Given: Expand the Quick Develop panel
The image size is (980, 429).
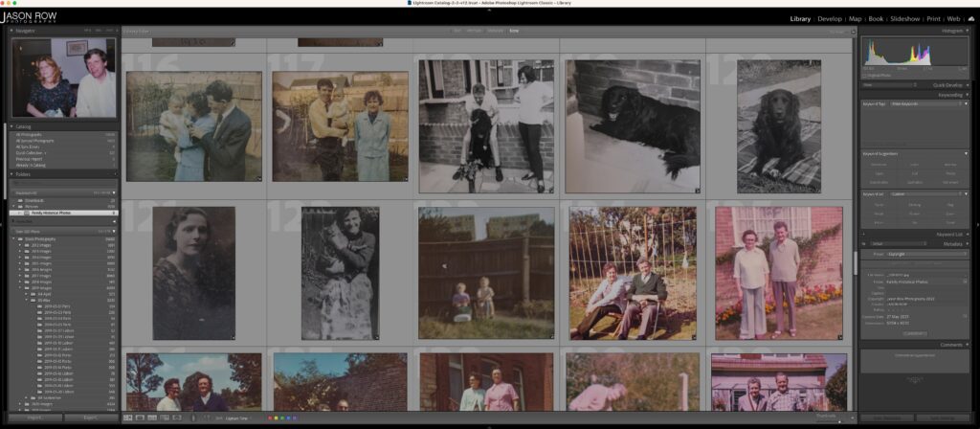Looking at the screenshot, I should tap(968, 85).
